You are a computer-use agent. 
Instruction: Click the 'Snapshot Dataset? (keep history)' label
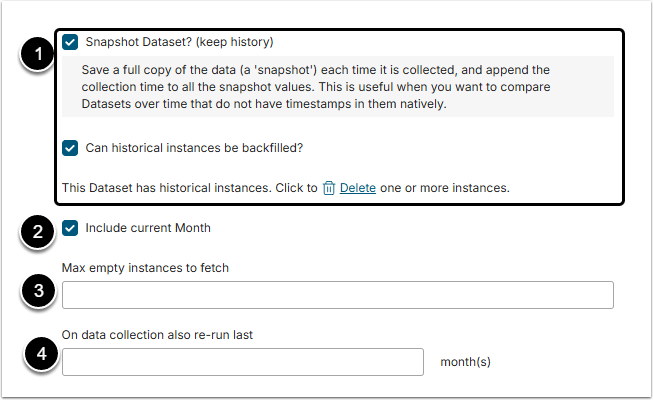[179, 42]
